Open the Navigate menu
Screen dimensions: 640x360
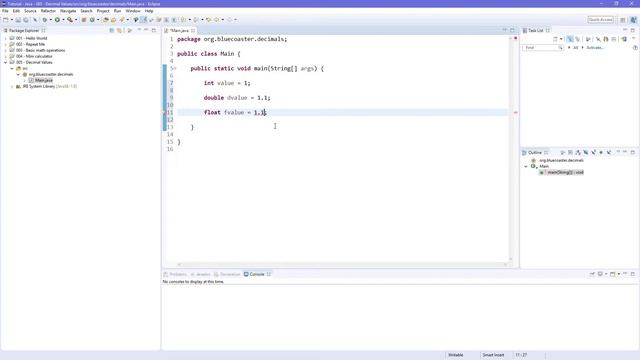click(68, 11)
